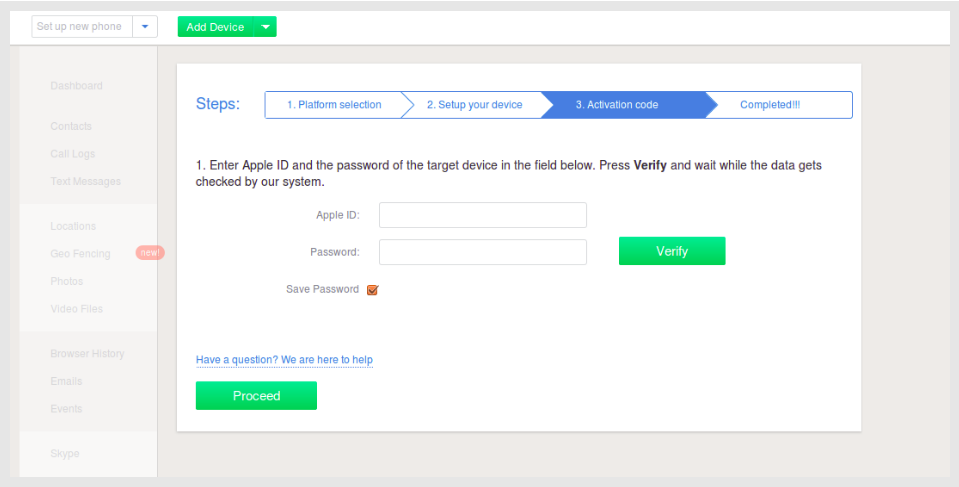Toggle the Save Password checkbox

click(x=372, y=290)
